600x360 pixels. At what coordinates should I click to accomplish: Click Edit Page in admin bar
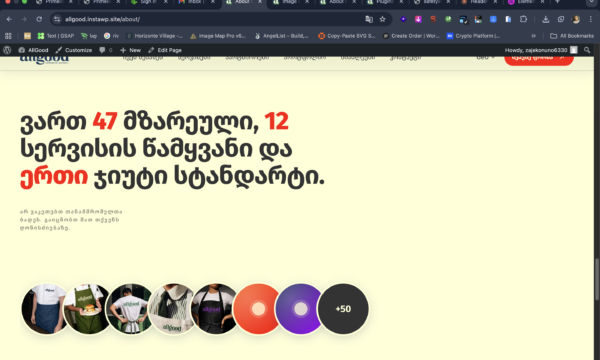pos(165,50)
